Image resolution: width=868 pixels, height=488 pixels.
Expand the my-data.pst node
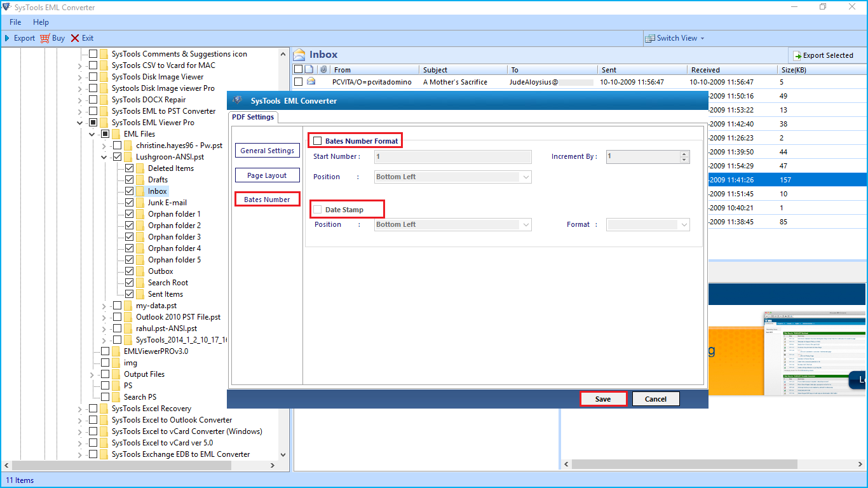104,306
